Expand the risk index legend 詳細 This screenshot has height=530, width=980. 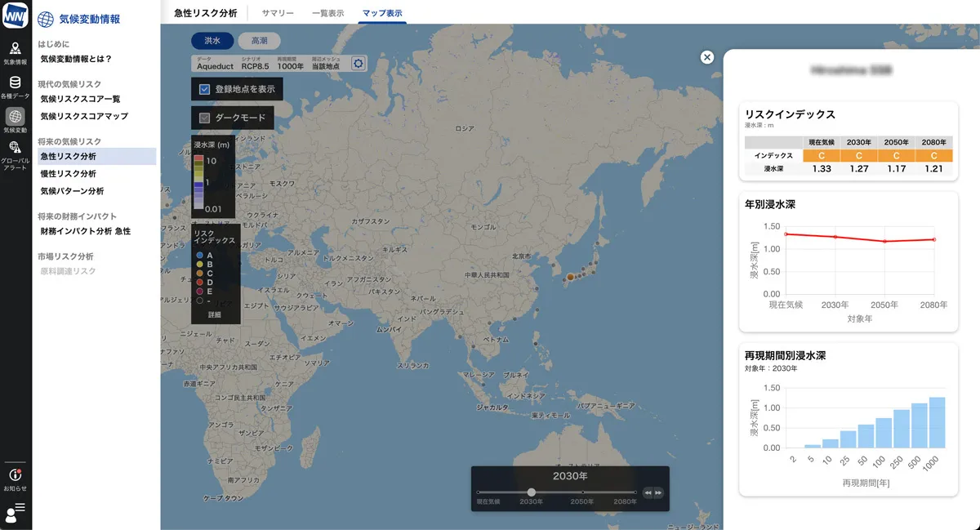point(215,314)
